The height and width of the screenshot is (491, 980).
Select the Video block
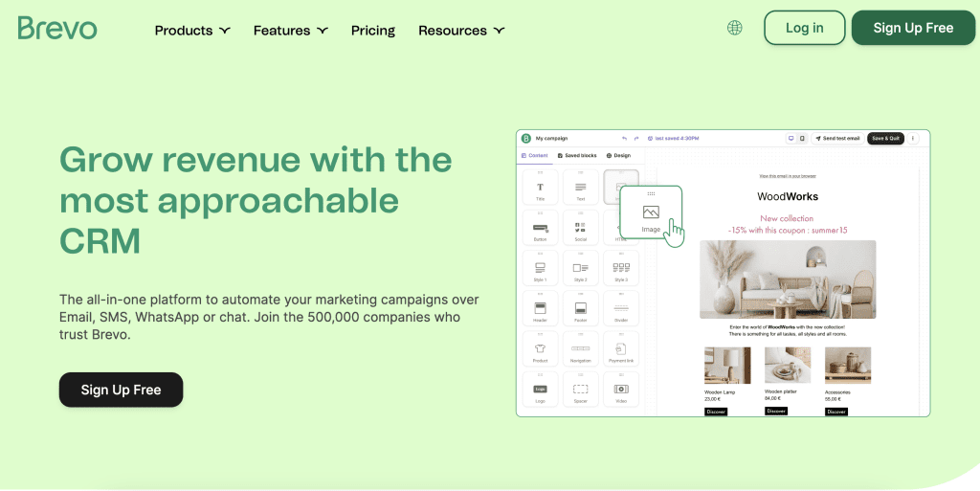620,390
